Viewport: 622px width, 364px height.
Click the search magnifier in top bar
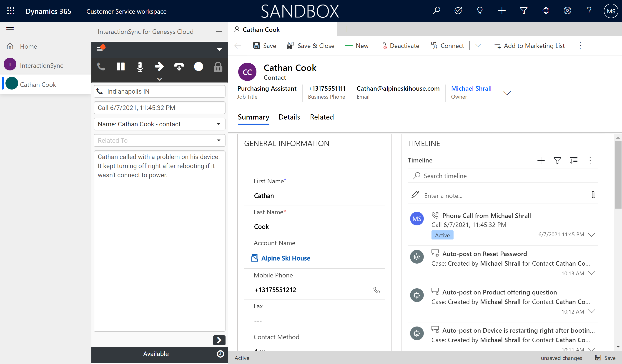pos(436,11)
